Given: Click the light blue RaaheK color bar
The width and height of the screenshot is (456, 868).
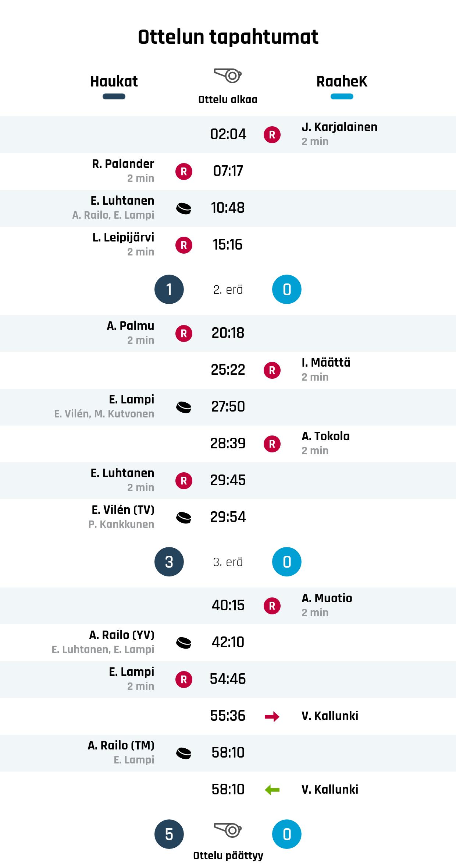Looking at the screenshot, I should click(342, 97).
